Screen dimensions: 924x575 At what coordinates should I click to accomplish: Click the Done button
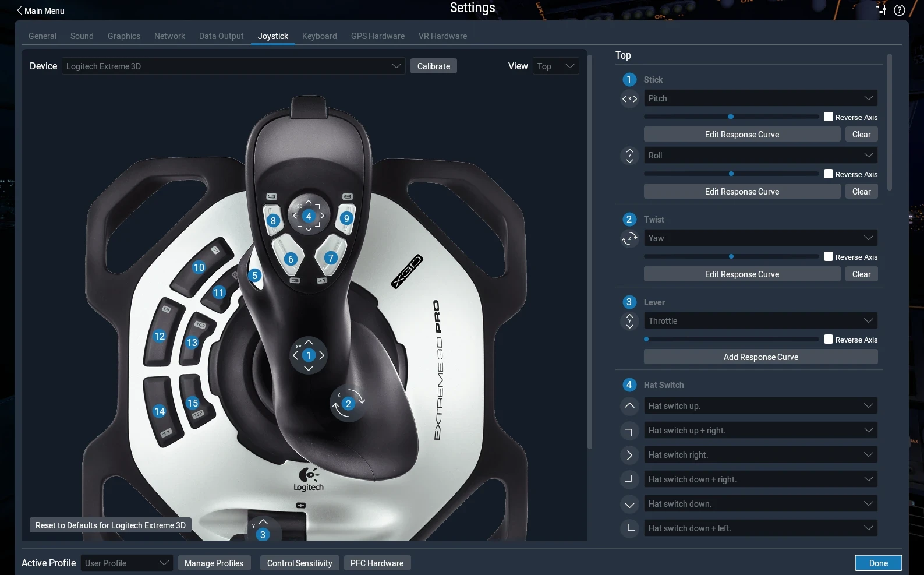879,563
